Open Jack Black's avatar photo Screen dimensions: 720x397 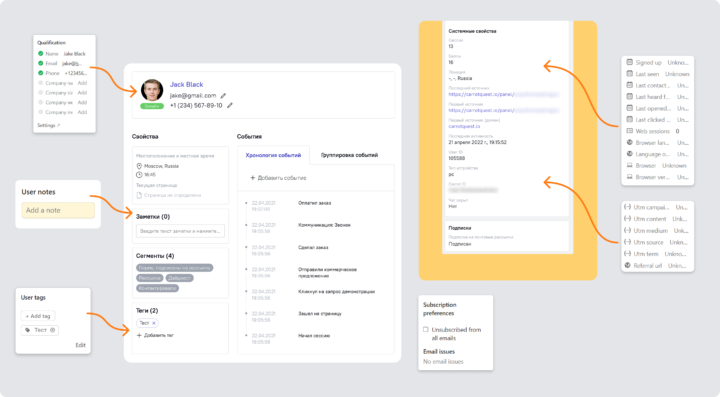152,90
